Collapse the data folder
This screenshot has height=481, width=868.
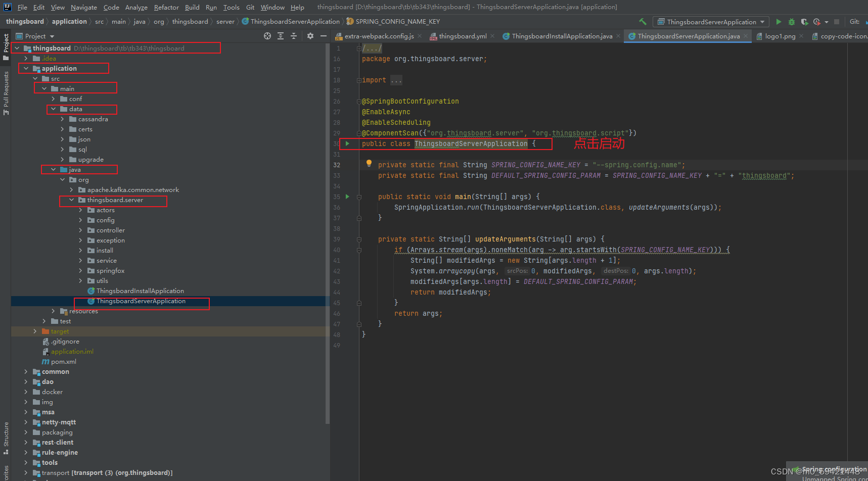click(x=53, y=109)
